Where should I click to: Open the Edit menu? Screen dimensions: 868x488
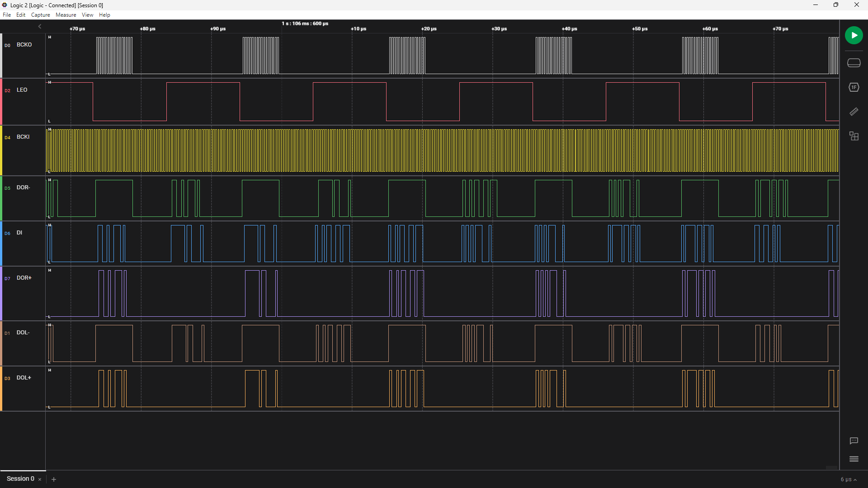click(21, 15)
